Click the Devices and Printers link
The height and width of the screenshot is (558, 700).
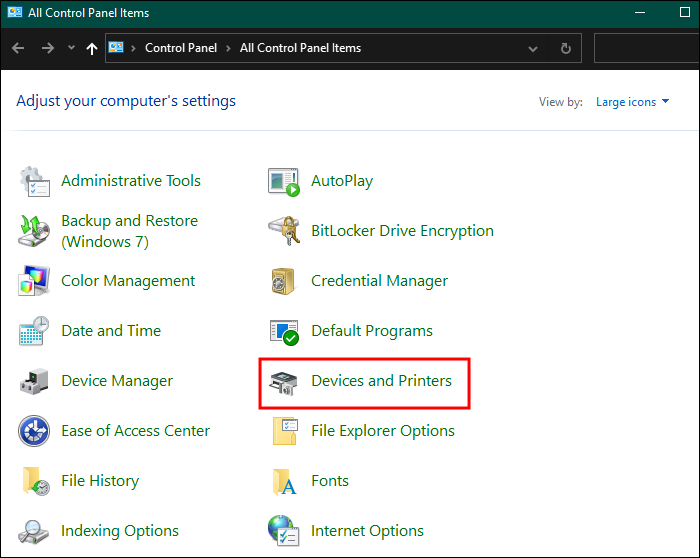point(381,381)
